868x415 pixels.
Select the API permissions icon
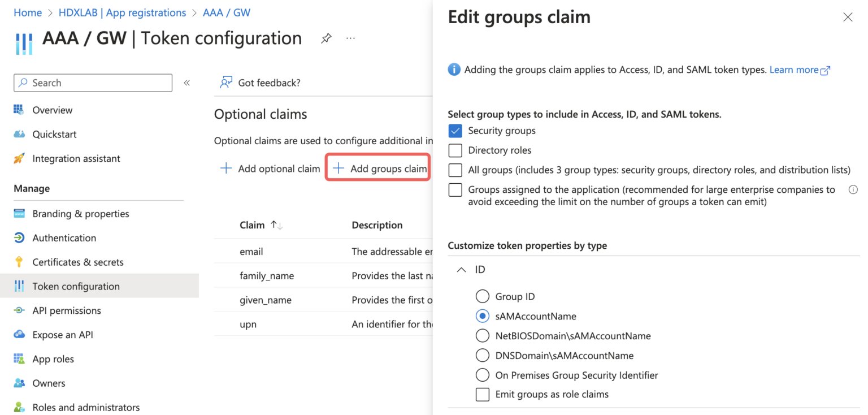pos(20,310)
